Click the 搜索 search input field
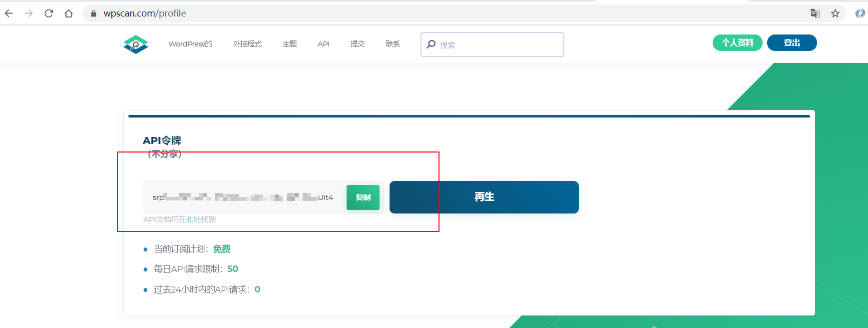This screenshot has width=868, height=328. click(x=492, y=44)
